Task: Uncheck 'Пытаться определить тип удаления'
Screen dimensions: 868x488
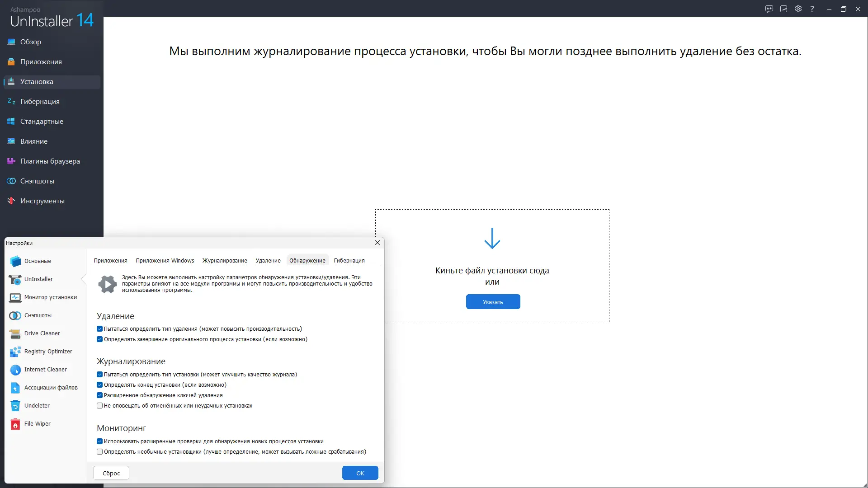Action: click(100, 329)
